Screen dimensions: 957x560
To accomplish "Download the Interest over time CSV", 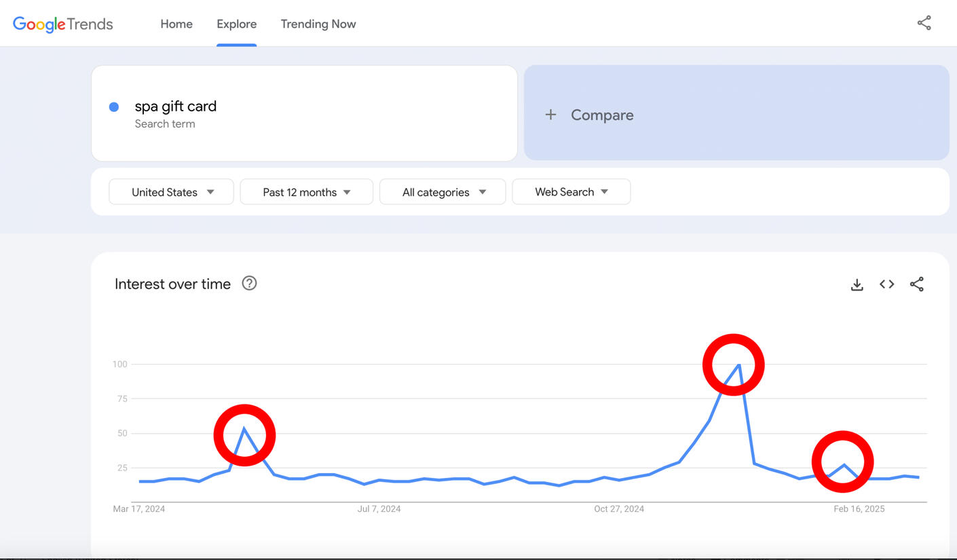I will [x=857, y=284].
